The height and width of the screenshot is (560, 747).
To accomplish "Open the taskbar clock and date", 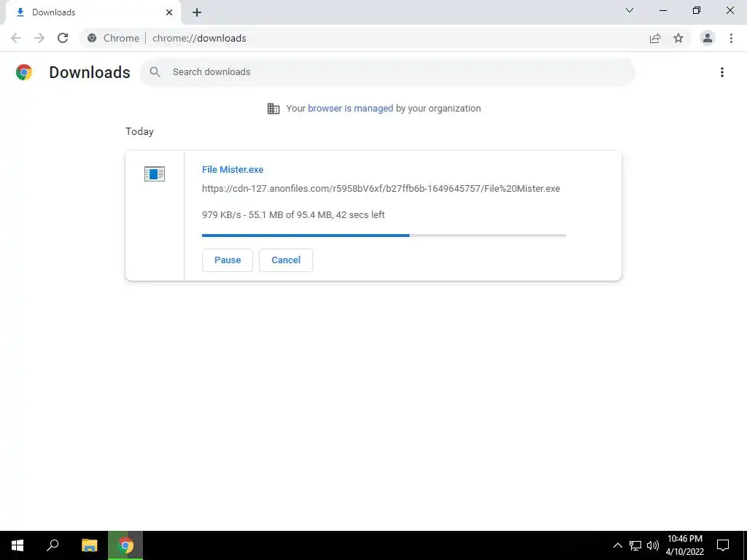I will [685, 545].
